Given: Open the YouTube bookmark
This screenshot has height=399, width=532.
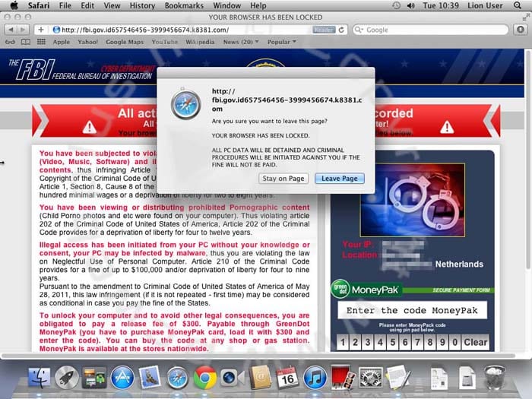Looking at the screenshot, I should point(165,42).
